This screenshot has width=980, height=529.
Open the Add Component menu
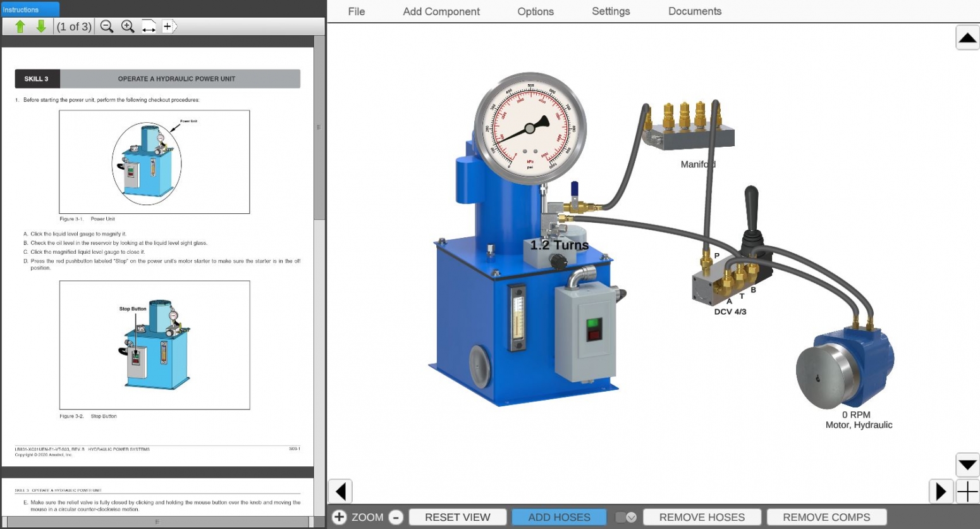pyautogui.click(x=441, y=11)
